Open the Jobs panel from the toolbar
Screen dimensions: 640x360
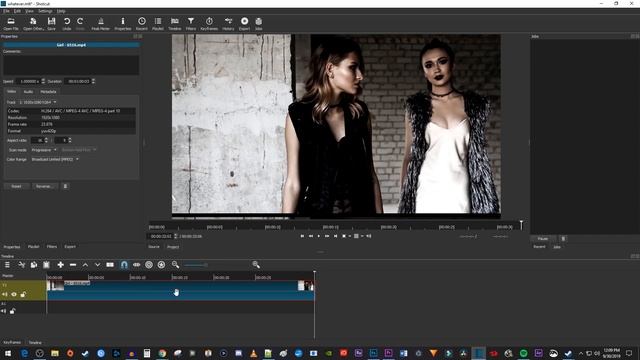click(259, 24)
